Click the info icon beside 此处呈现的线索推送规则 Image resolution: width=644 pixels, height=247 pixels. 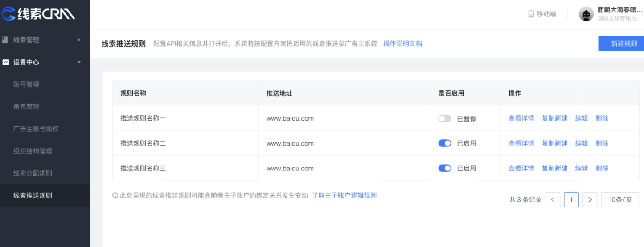pos(115,195)
